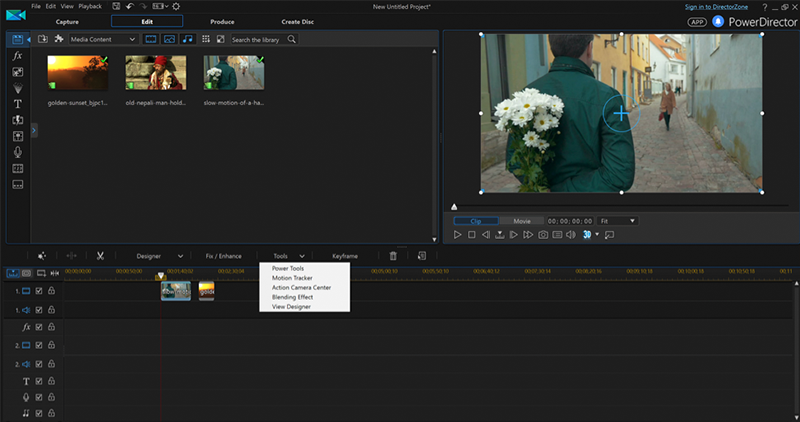800x422 pixels.
Task: Open the Title Room T icon
Action: pyautogui.click(x=18, y=103)
